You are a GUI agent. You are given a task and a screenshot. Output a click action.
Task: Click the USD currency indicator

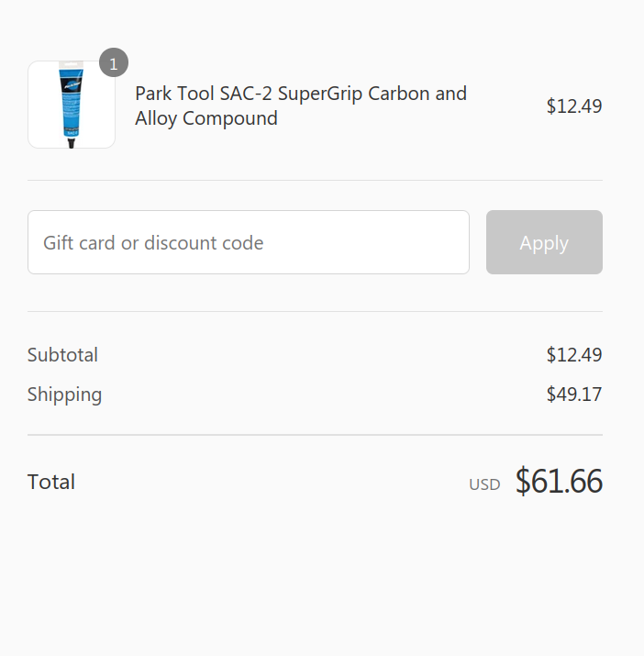tap(484, 484)
